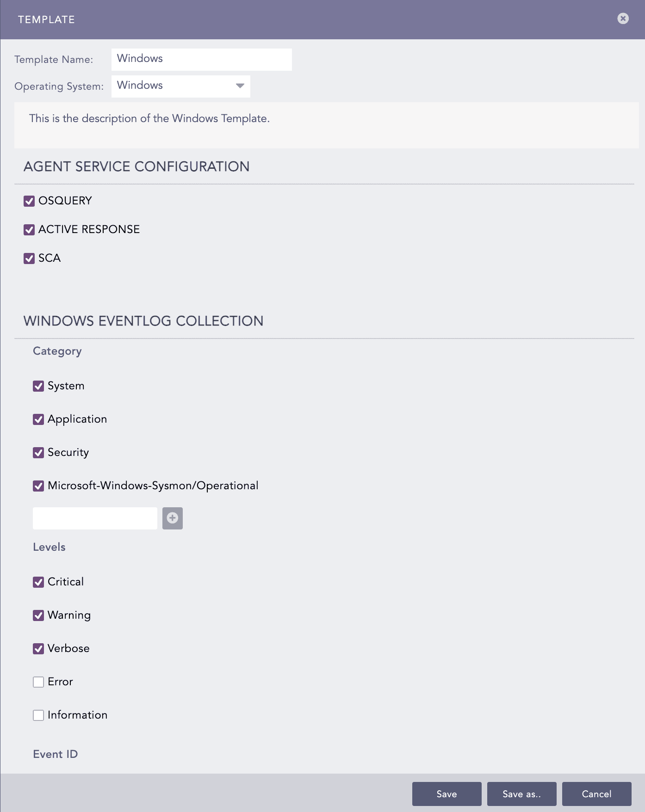Deselect the Application eventlog category

(x=38, y=419)
